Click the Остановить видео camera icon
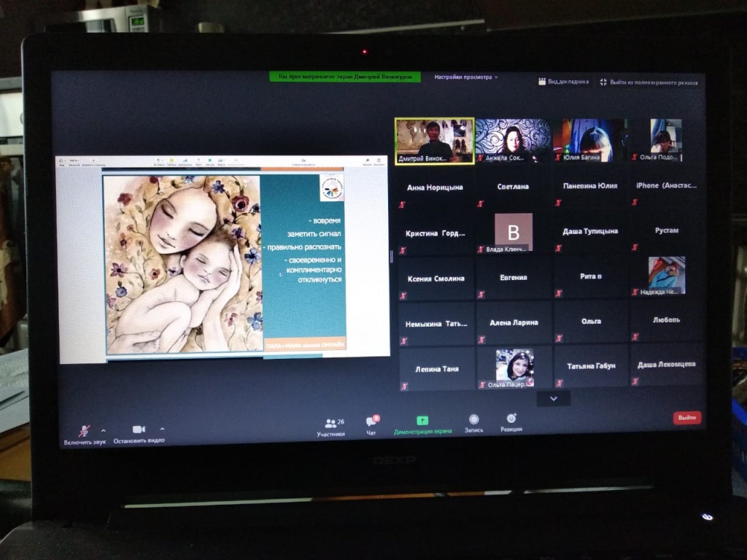 (139, 429)
